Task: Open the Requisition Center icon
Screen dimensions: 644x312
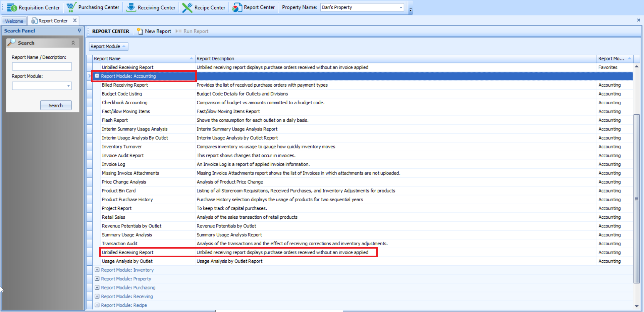Action: tap(12, 7)
